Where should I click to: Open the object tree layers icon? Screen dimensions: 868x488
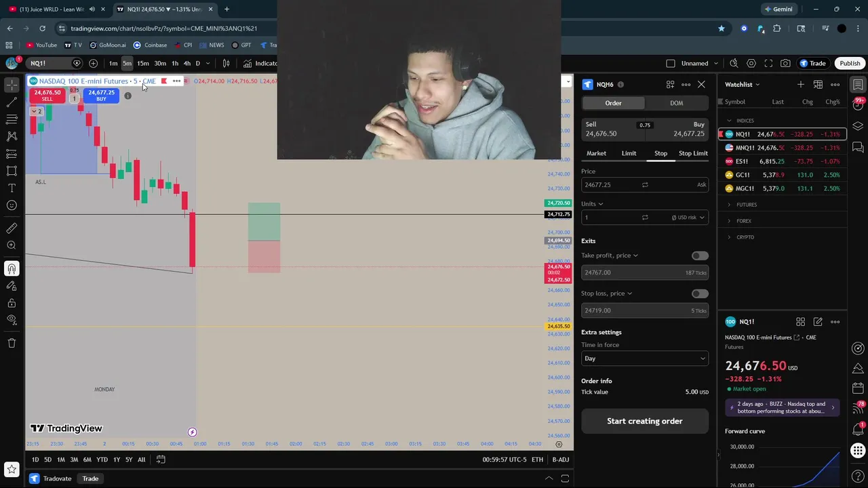[x=858, y=126]
